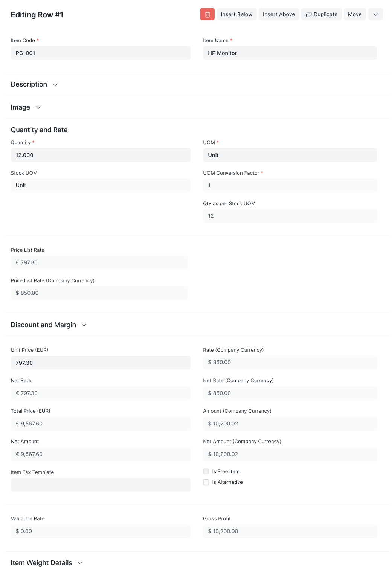Screen dimensions: 392x567
Task: Click the Insert Below button
Action: click(236, 14)
